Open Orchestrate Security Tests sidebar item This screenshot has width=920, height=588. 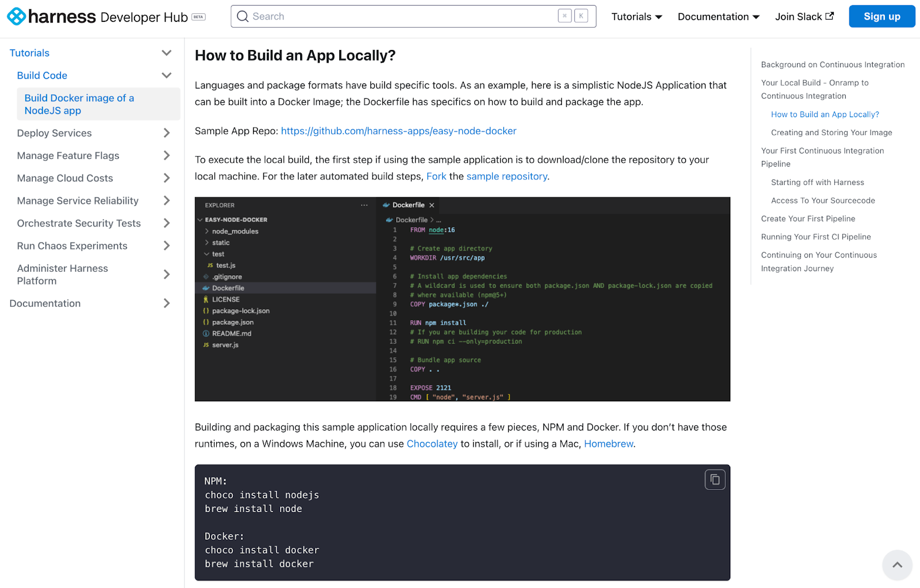[79, 223]
